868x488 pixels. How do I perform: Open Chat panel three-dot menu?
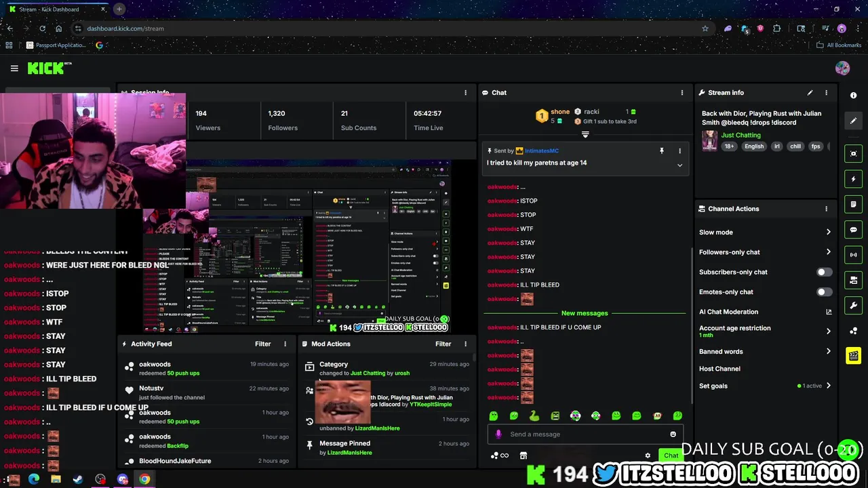pos(682,93)
